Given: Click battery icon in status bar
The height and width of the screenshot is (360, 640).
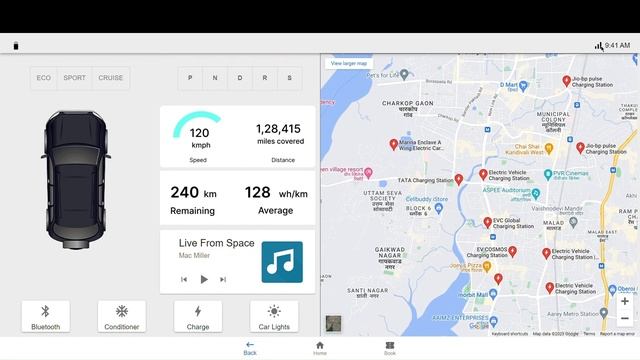Looking at the screenshot, I should click(16, 46).
